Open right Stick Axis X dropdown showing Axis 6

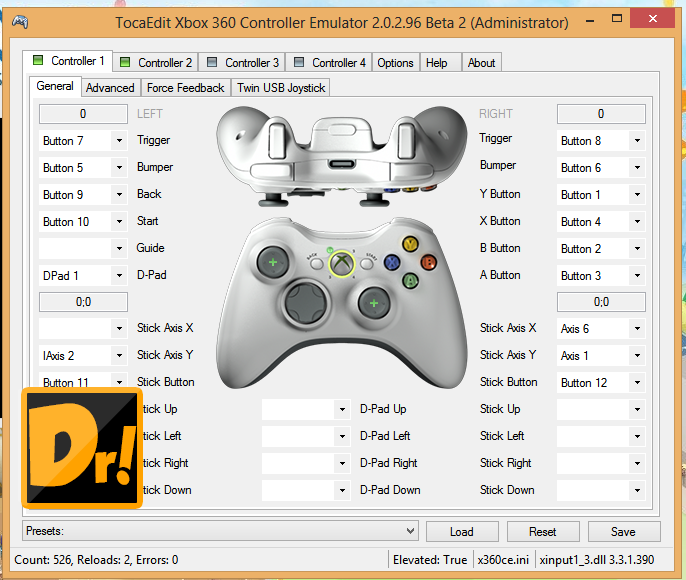click(x=601, y=328)
